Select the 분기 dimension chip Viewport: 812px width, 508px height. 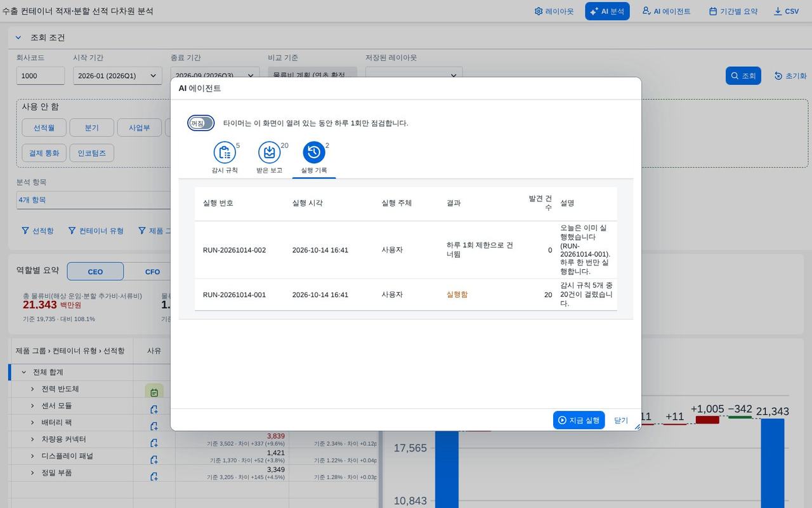click(x=92, y=128)
